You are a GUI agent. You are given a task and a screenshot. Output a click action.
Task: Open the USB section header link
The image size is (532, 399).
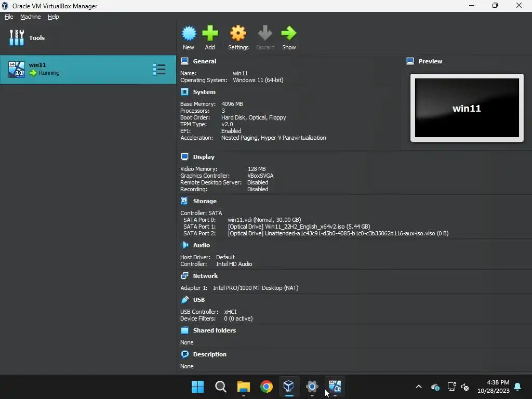199,300
